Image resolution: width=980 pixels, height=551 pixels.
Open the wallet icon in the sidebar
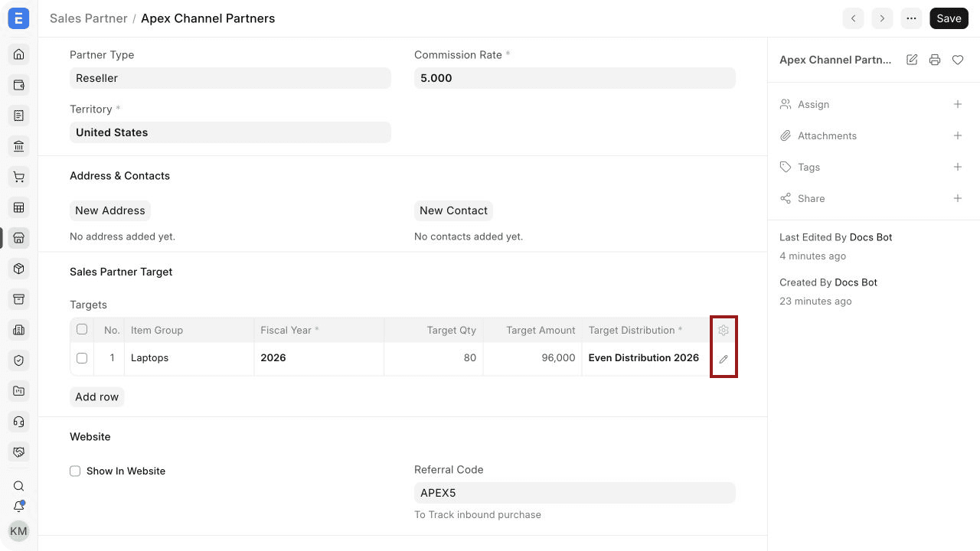click(x=19, y=85)
